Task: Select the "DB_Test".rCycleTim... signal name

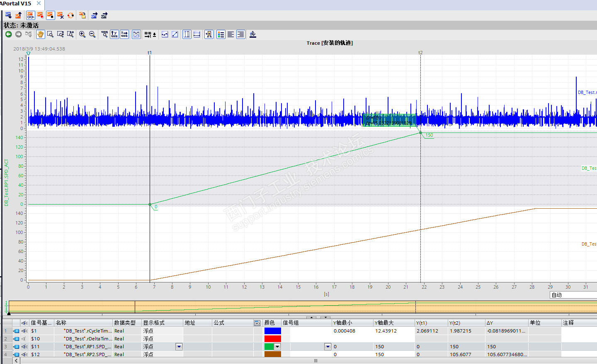Action: (x=87, y=331)
